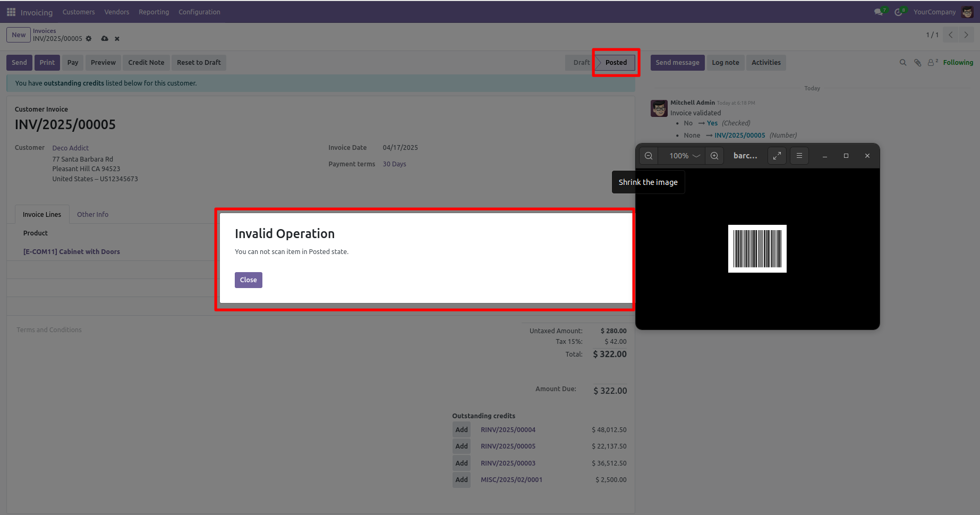Switch to the Other Info tab
Viewport: 980px width, 515px height.
(x=92, y=214)
